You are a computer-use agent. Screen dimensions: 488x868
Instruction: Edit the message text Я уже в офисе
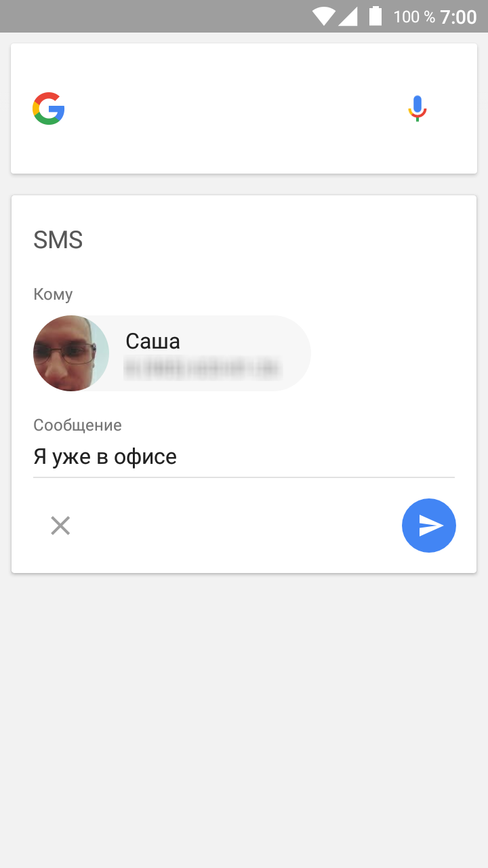pyautogui.click(x=105, y=456)
